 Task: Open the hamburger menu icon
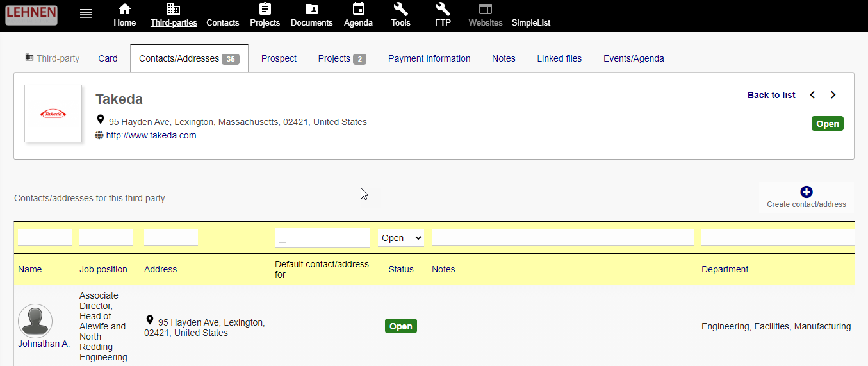86,13
